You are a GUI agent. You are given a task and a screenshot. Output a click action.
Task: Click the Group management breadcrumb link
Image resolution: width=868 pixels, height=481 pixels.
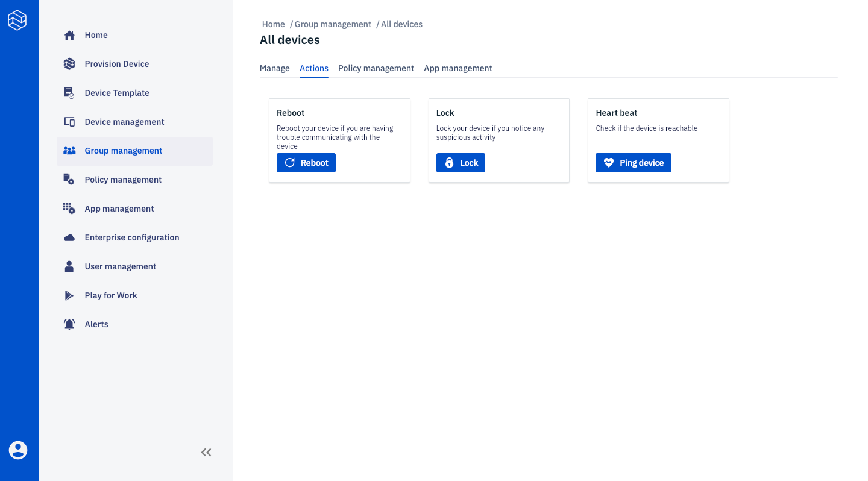pyautogui.click(x=333, y=24)
